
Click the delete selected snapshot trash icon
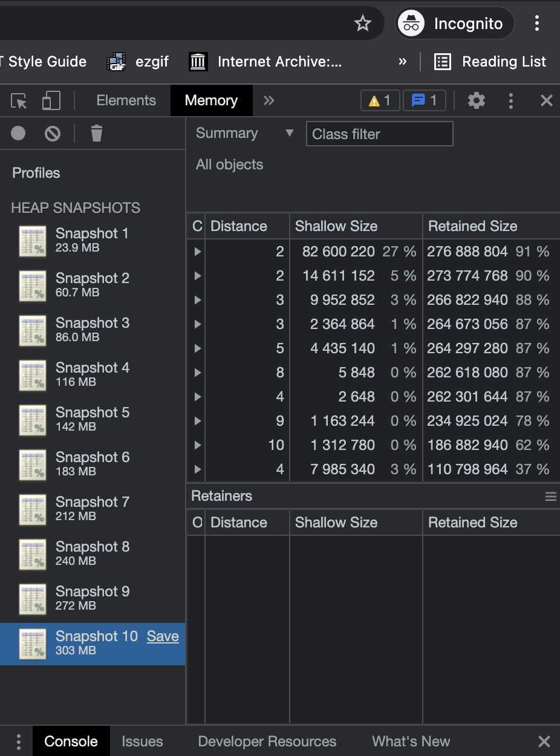96,133
